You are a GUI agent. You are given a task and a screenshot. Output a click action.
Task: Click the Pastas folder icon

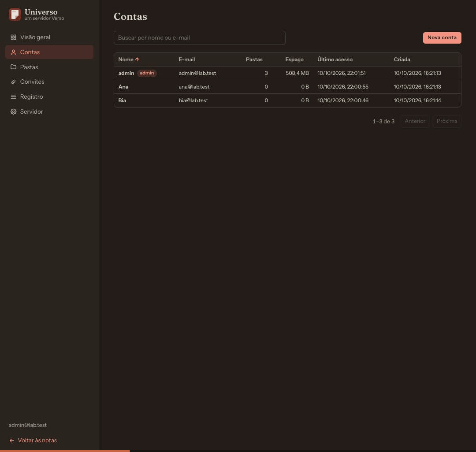13,67
